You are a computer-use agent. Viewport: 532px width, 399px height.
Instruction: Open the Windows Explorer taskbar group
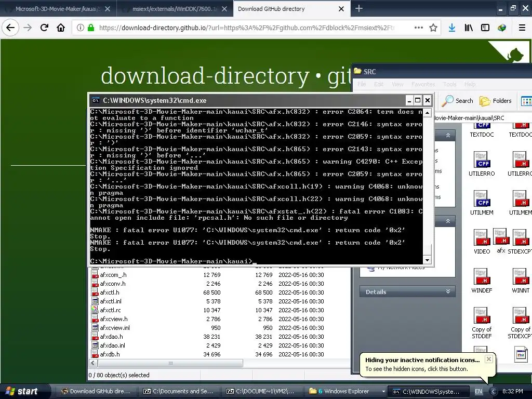click(345, 391)
